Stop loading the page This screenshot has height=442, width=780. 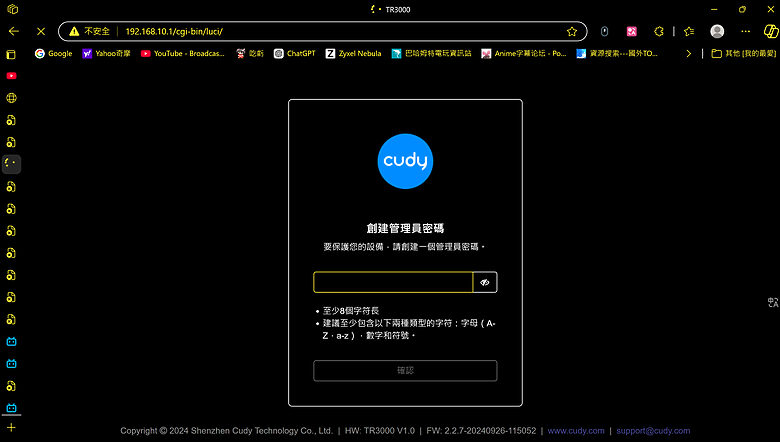(41, 31)
